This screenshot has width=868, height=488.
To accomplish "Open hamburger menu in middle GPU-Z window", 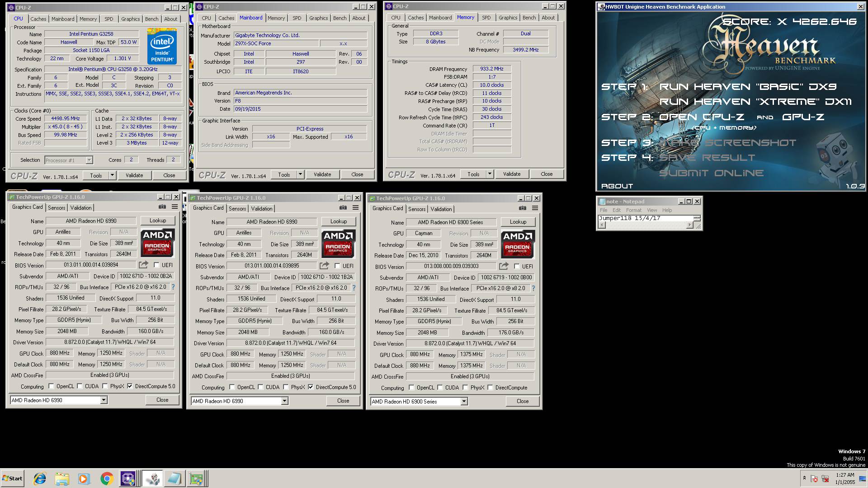I will [x=355, y=208].
